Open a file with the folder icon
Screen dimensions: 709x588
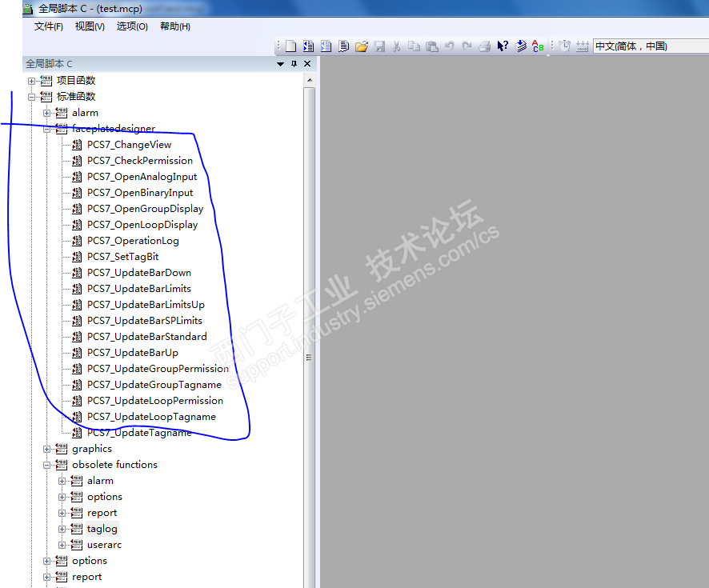pyautogui.click(x=361, y=46)
